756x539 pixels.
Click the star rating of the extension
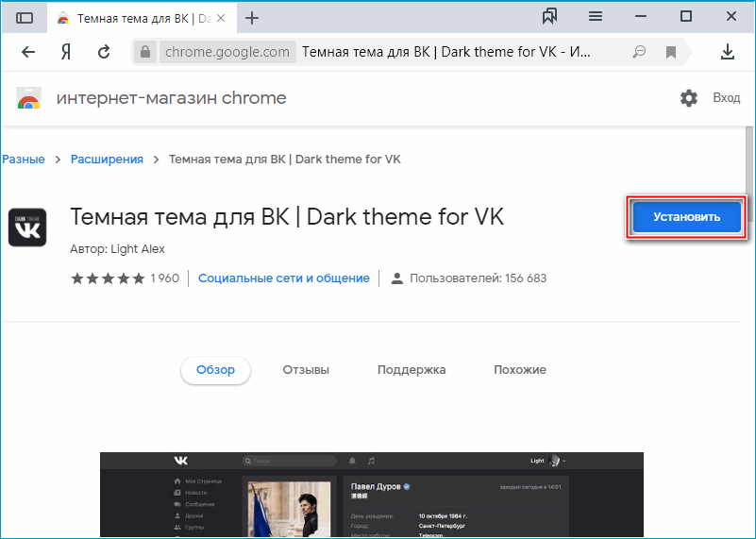click(x=108, y=278)
